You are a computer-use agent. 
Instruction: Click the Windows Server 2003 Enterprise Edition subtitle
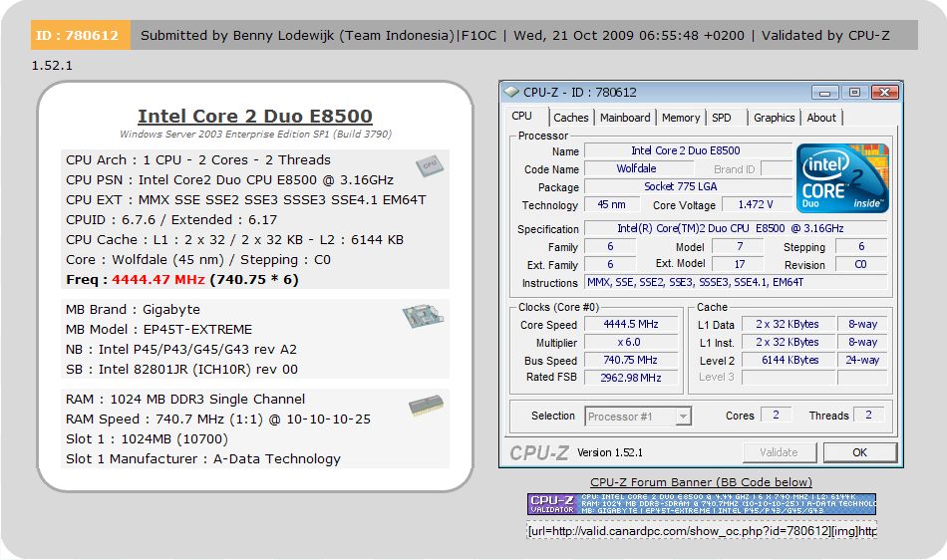(x=255, y=134)
